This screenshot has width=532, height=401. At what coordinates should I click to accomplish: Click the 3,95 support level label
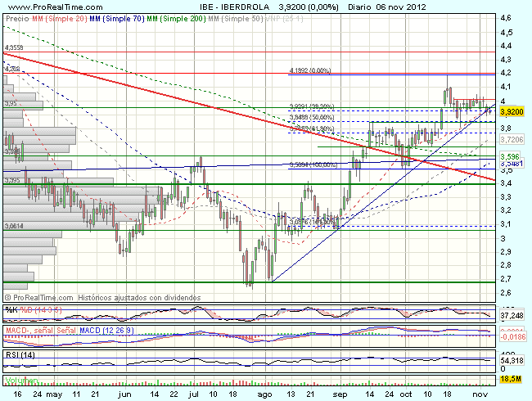pyautogui.click(x=11, y=103)
